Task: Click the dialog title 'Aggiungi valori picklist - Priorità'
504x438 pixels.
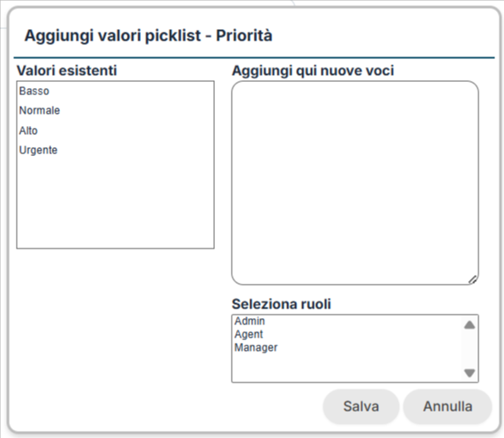Action: point(149,35)
